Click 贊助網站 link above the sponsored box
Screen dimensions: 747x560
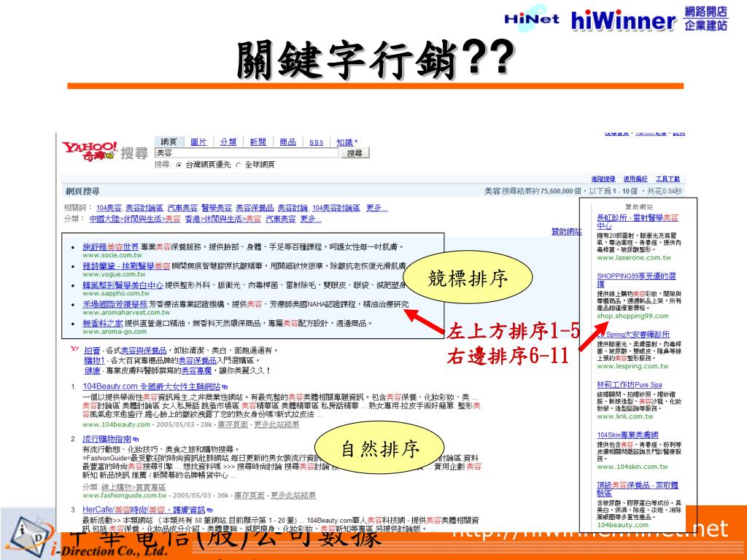tap(566, 231)
